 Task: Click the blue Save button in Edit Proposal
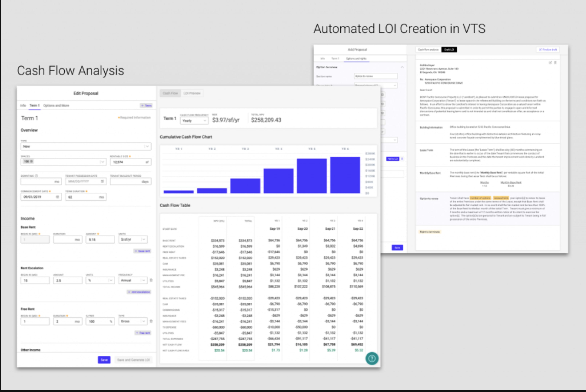(x=104, y=360)
